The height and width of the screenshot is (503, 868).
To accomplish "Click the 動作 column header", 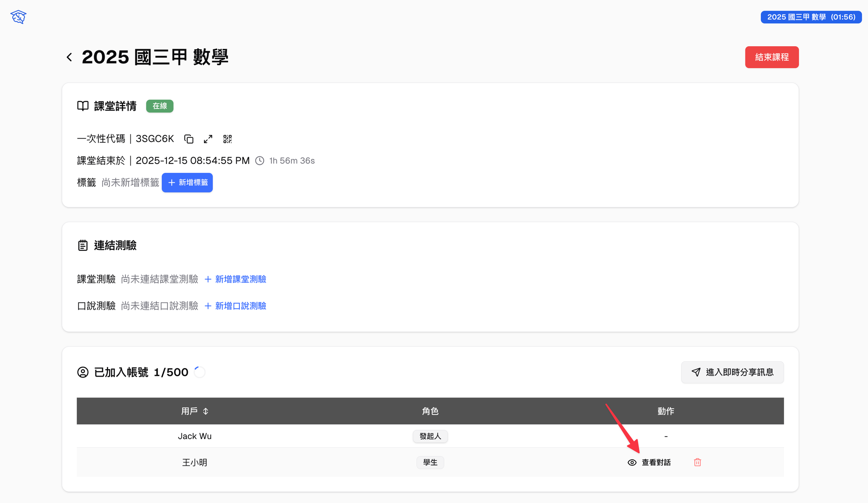I will pos(666,411).
